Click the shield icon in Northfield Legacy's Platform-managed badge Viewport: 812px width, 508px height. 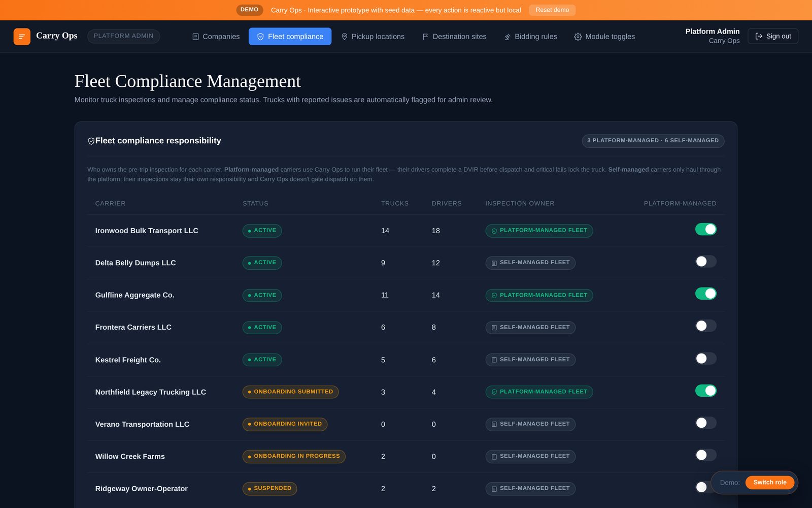[494, 392]
